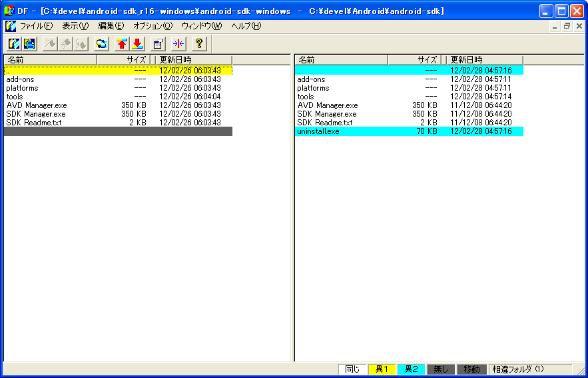Open the オプション(O) menu
Image resolution: width=588 pixels, height=378 pixels.
pyautogui.click(x=152, y=26)
